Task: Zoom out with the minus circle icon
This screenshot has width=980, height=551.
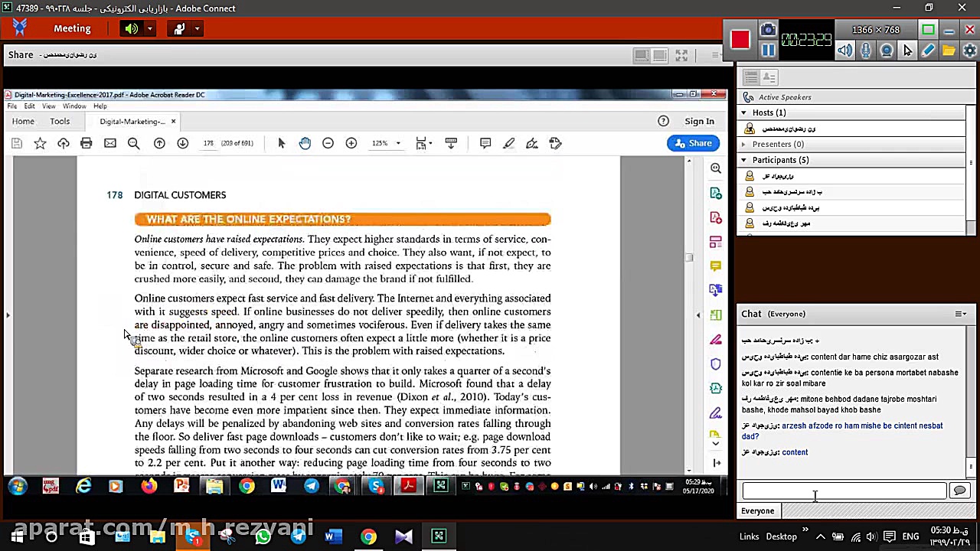Action: [328, 143]
